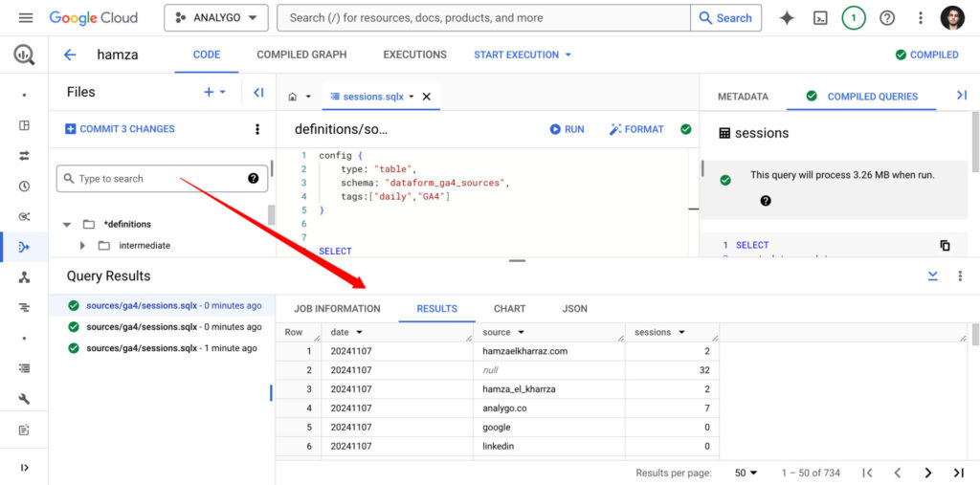The height and width of the screenshot is (485, 980).
Task: Click the file search input field
Action: pos(153,179)
